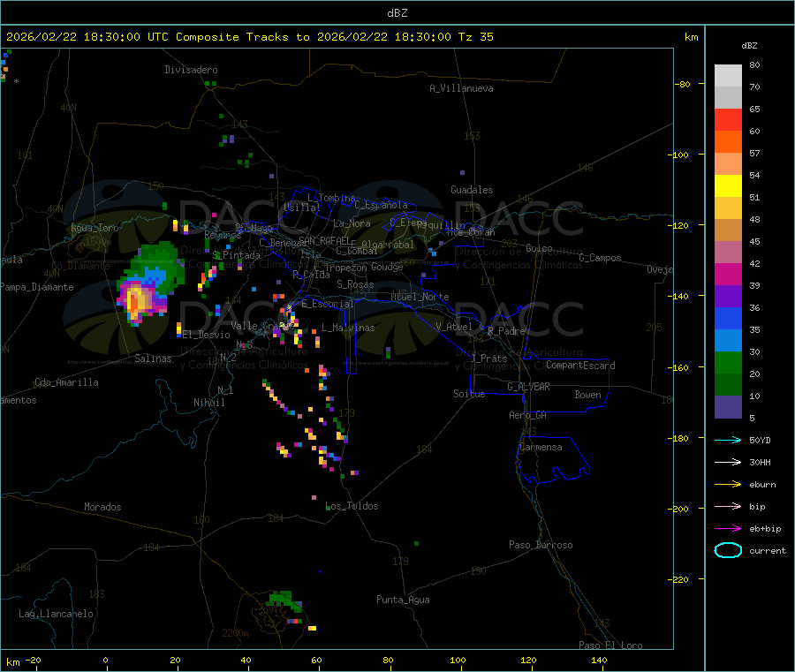The image size is (795, 672).
Task: Click the purple 5 dBZ color swatch
Action: (728, 406)
